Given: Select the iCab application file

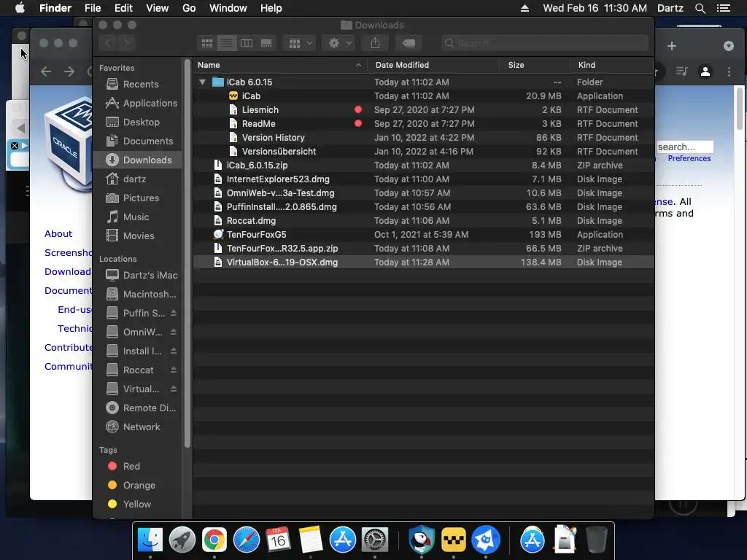Looking at the screenshot, I should tap(423, 96).
